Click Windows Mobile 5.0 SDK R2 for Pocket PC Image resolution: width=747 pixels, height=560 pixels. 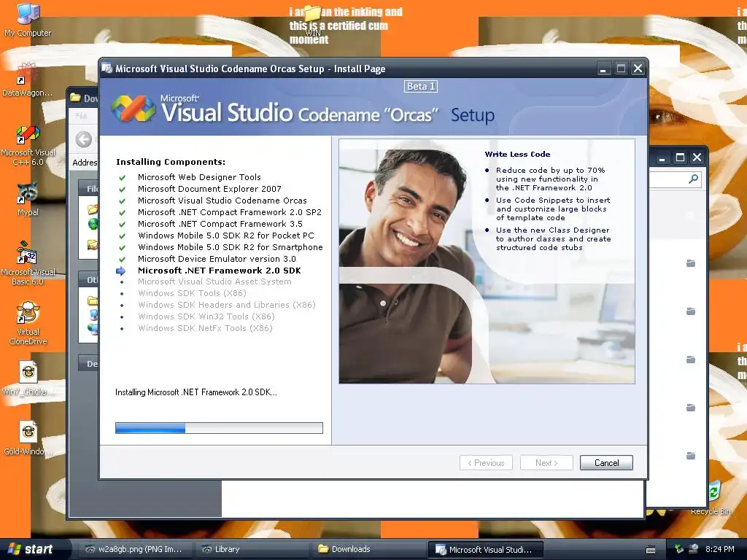click(226, 236)
